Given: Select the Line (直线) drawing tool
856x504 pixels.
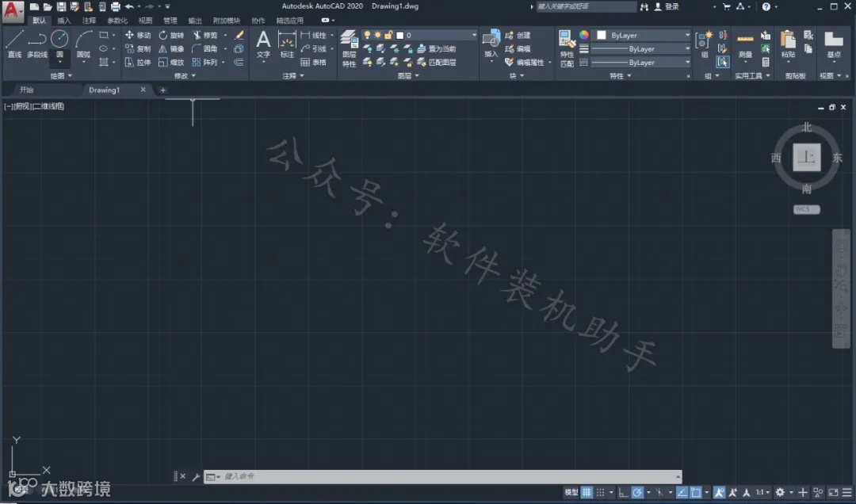Looking at the screenshot, I should 14,44.
